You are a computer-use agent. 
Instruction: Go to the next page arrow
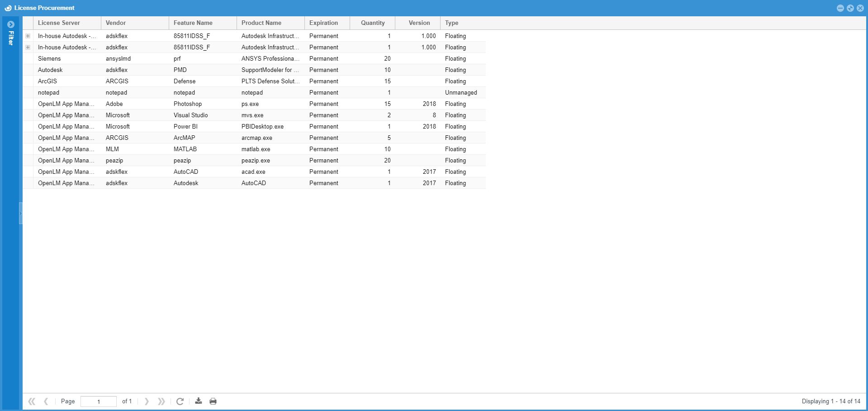pyautogui.click(x=147, y=401)
